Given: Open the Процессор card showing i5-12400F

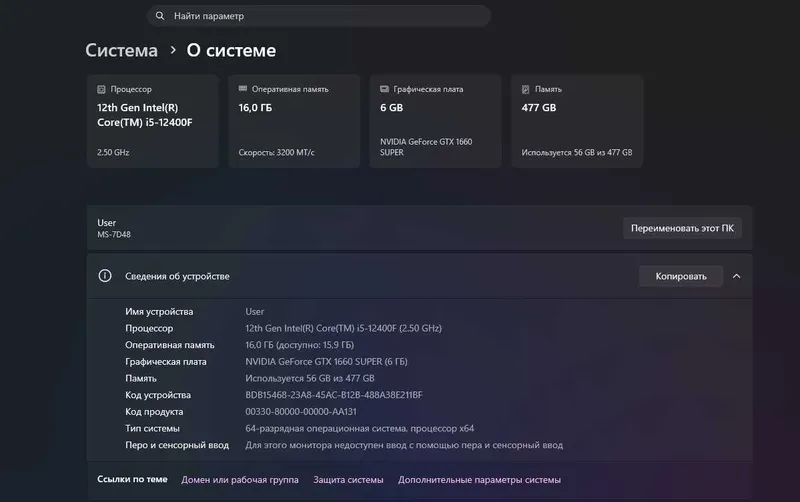Looking at the screenshot, I should [x=153, y=121].
